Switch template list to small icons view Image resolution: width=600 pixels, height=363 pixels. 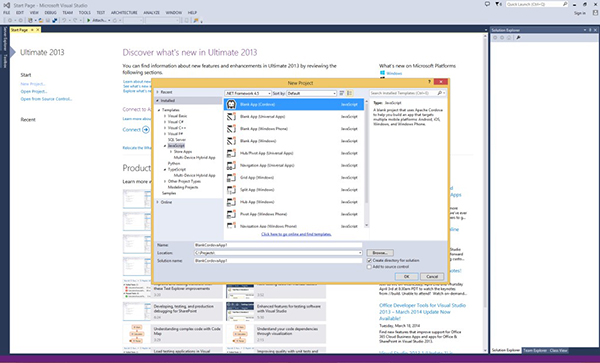pyautogui.click(x=342, y=93)
